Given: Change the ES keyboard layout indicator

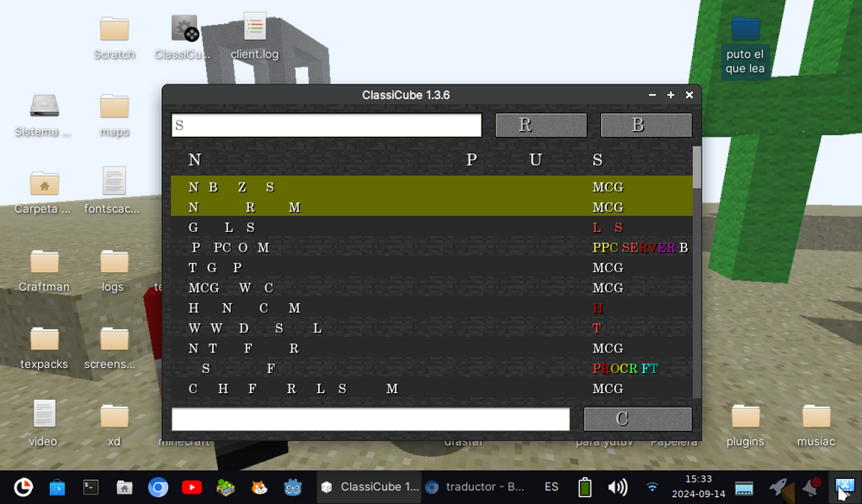Looking at the screenshot, I should coord(552,487).
